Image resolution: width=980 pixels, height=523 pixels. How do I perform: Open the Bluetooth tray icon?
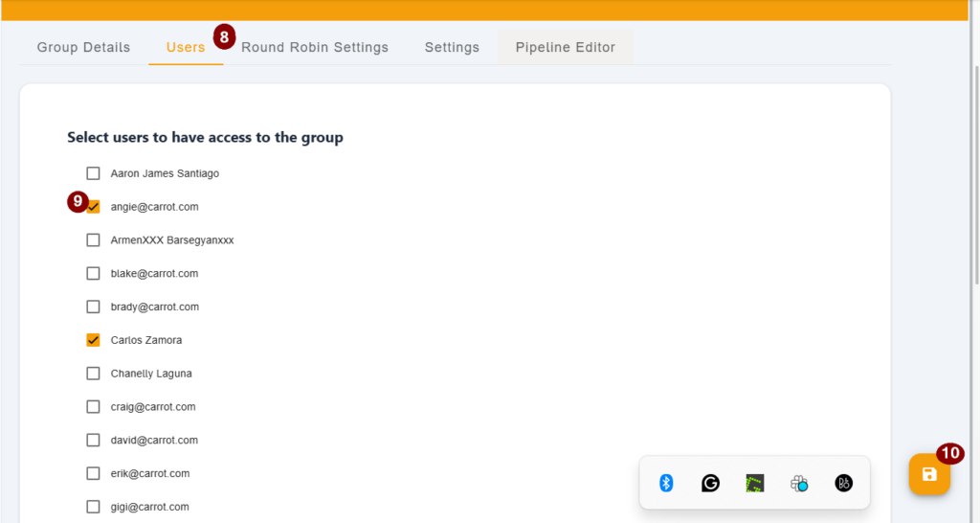666,483
